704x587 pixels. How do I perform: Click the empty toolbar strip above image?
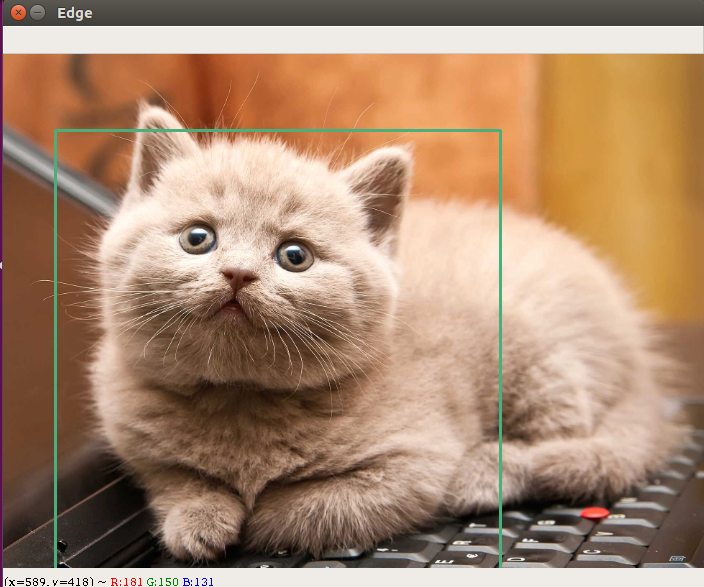(352, 39)
